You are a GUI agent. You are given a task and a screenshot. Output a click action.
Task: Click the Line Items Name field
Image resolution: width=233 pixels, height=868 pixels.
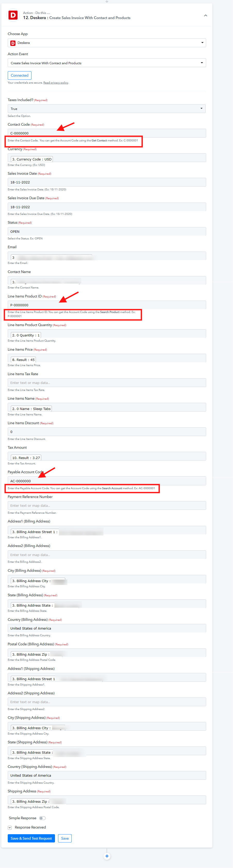coord(107,407)
